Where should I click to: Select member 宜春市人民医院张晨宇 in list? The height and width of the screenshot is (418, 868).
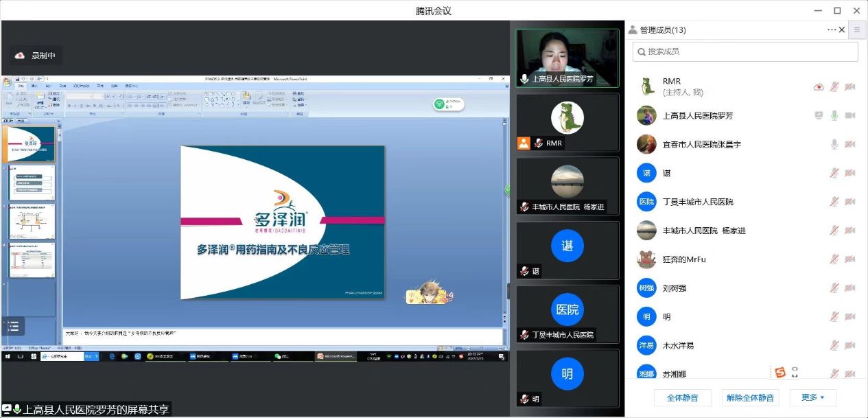click(745, 144)
